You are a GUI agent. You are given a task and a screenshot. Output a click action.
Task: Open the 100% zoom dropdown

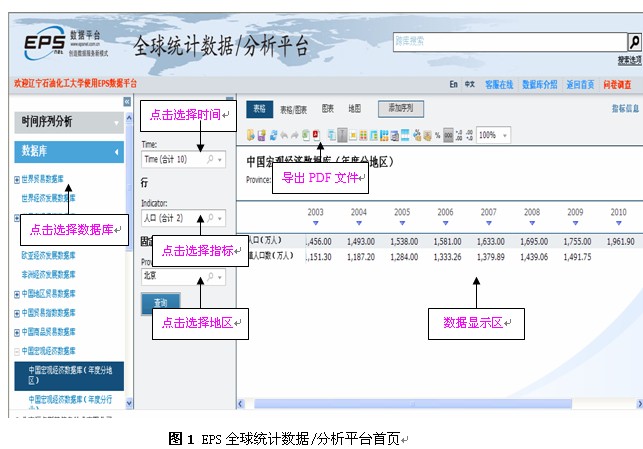tap(505, 135)
